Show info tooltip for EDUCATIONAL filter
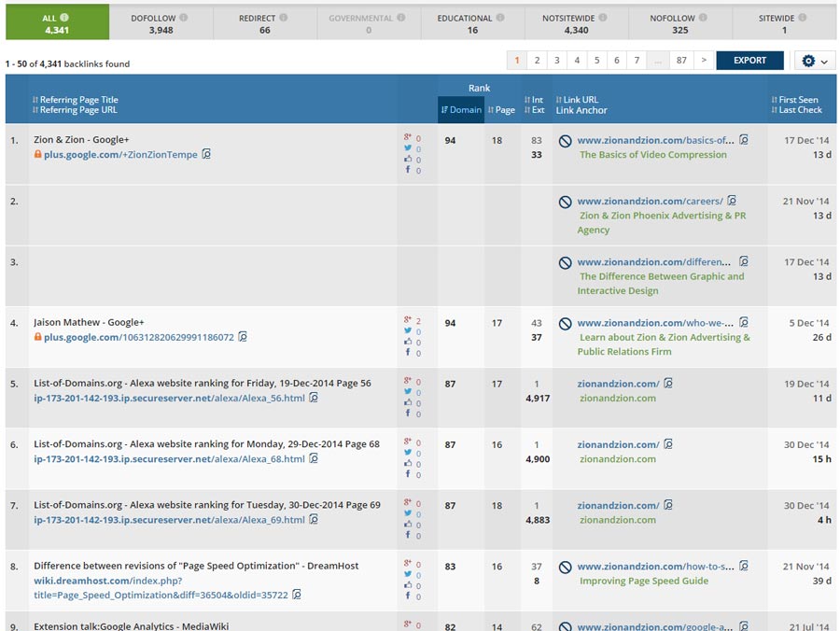This screenshot has height=631, width=840. [x=500, y=18]
